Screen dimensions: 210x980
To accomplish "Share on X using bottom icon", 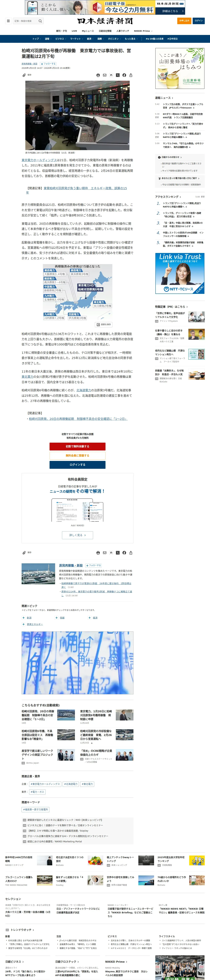I will [117, 553].
